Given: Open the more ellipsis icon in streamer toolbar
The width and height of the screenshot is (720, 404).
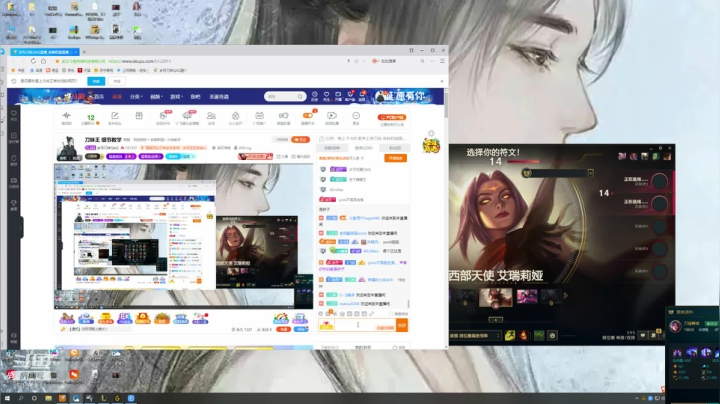Looking at the screenshot, I should pos(356,117).
